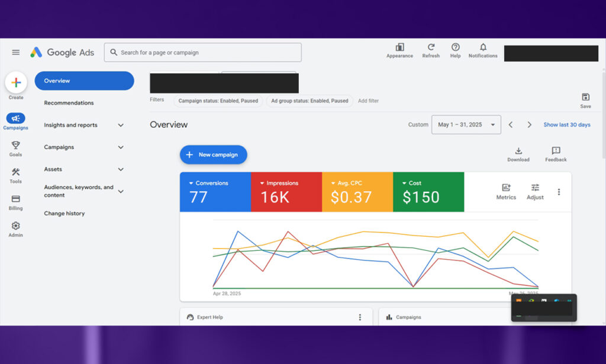Click the page vertical scrollbar

click(x=604, y=114)
